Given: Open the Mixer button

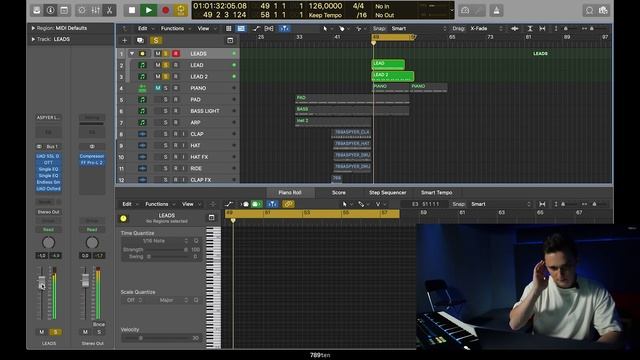Looking at the screenshot, I should [x=96, y=10].
